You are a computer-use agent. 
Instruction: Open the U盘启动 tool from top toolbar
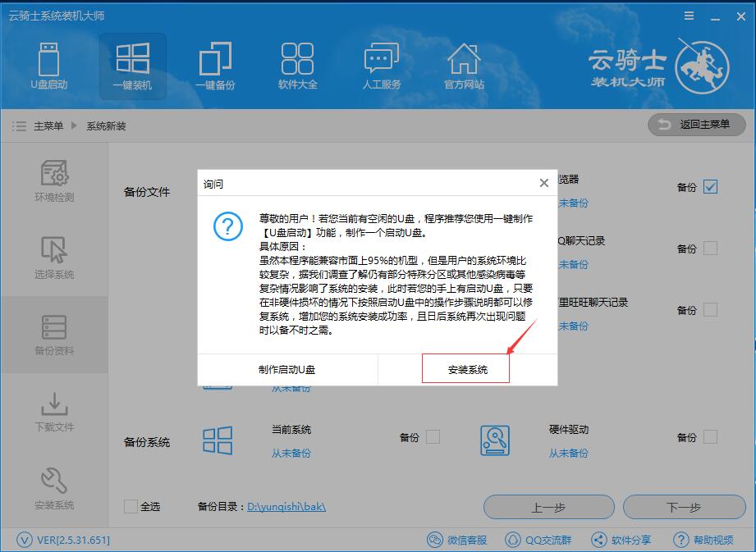click(49, 66)
